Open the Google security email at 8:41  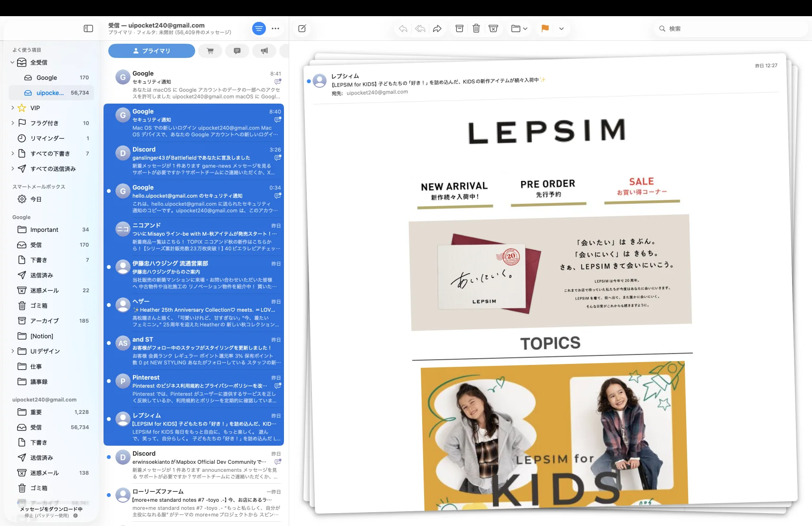coord(194,85)
